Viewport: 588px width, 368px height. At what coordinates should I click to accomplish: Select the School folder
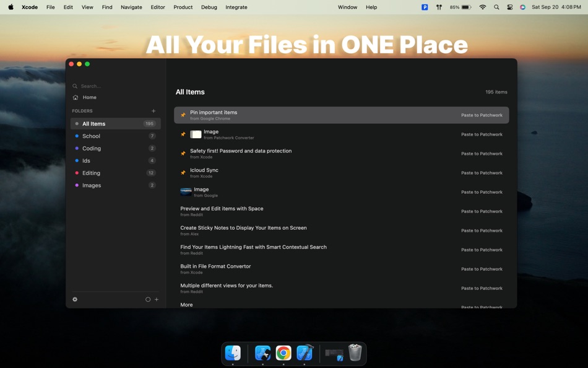92,136
